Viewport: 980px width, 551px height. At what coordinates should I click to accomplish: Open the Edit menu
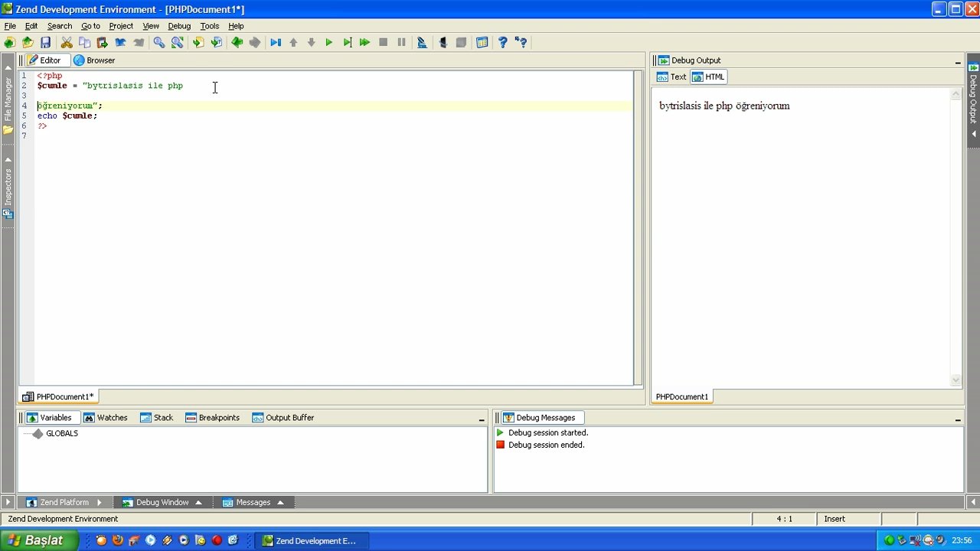click(31, 26)
